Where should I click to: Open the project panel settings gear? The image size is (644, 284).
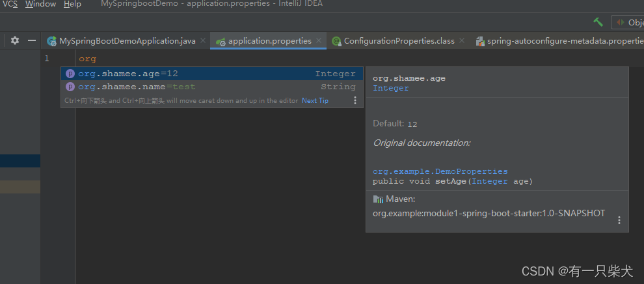(15, 40)
